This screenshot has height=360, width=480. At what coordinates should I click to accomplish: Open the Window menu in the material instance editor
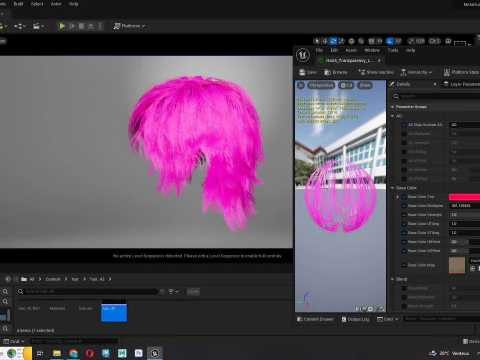click(372, 50)
